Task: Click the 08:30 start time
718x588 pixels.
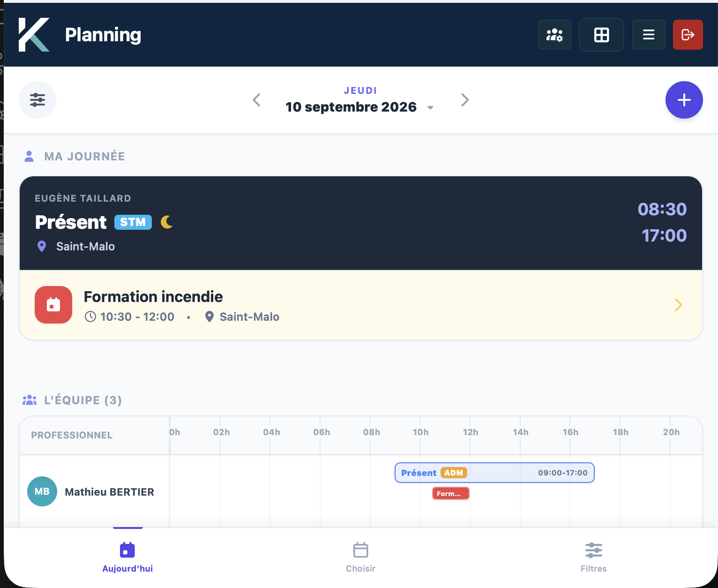Action: click(662, 209)
